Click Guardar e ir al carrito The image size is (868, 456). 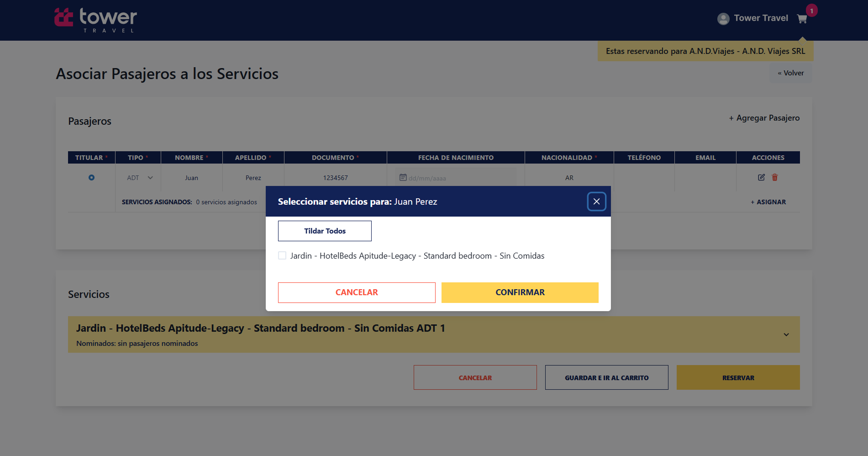pos(607,377)
